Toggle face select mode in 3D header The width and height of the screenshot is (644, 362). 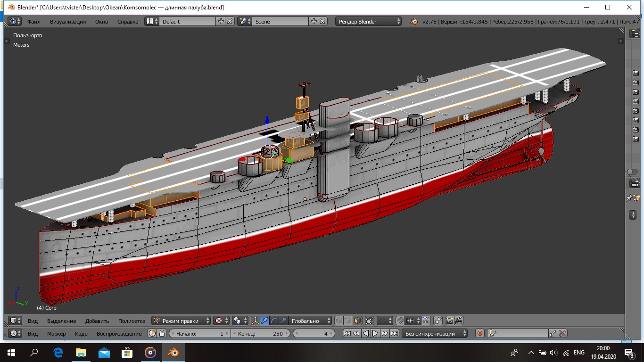358,321
